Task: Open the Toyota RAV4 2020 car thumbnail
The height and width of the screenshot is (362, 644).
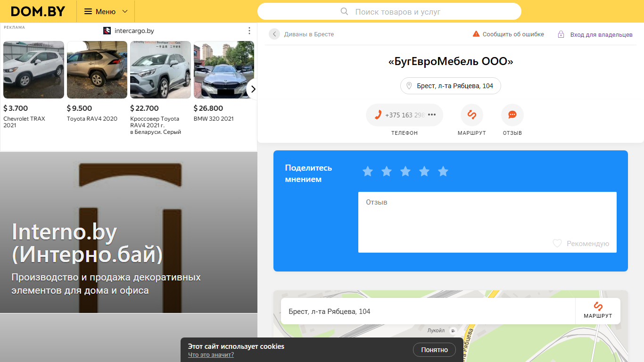Action: click(x=97, y=70)
